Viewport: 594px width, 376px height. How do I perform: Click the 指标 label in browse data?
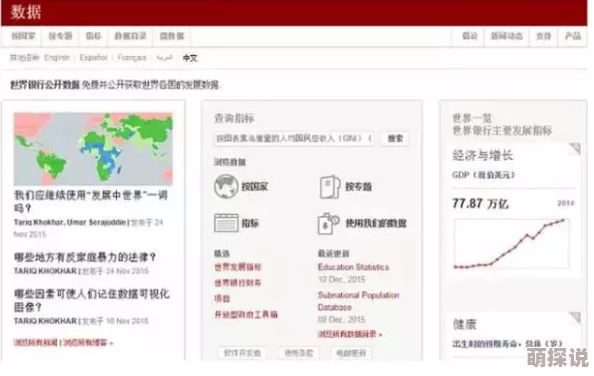tap(250, 223)
